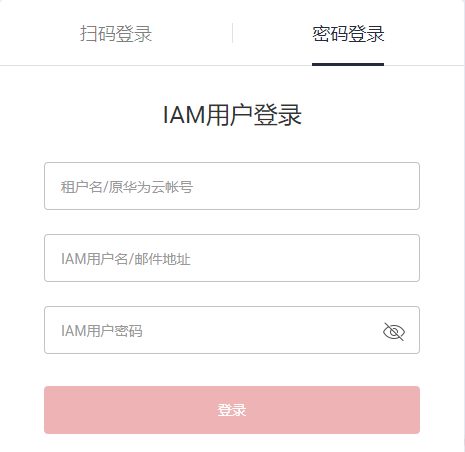
Task: Show the hidden password via eye icon
Action: pyautogui.click(x=394, y=332)
